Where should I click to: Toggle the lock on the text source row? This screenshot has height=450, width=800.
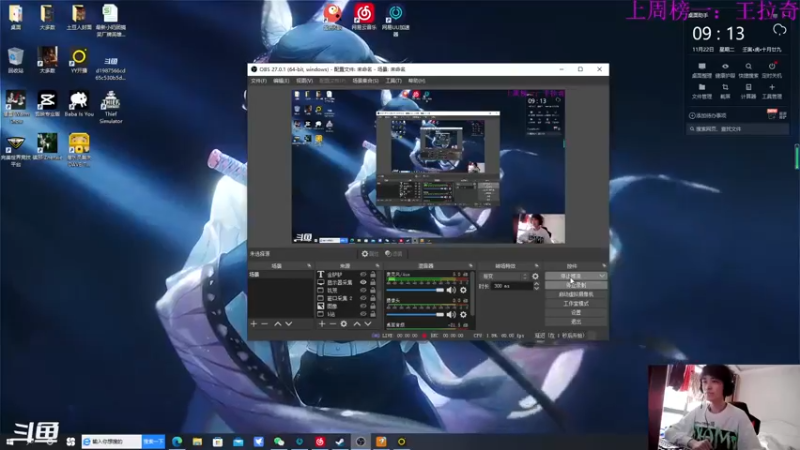(373, 274)
